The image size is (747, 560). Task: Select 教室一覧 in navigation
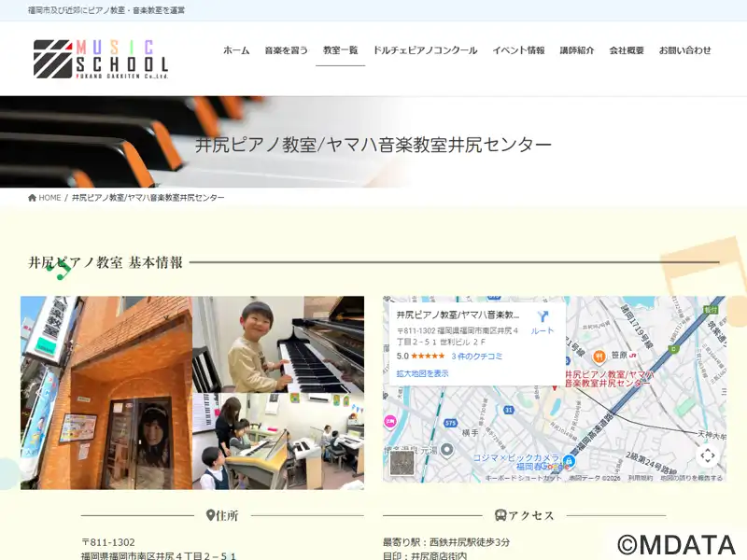340,50
